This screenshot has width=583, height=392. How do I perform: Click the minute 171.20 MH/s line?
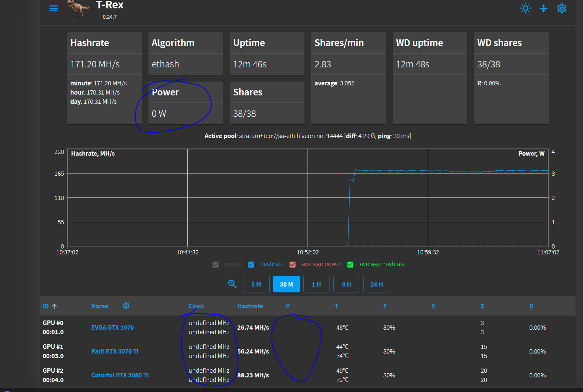click(98, 83)
